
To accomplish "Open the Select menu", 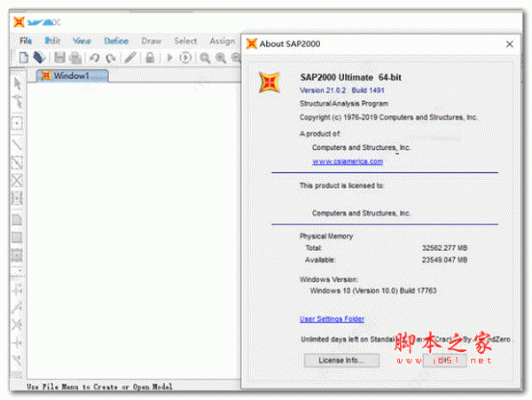I will coord(185,41).
